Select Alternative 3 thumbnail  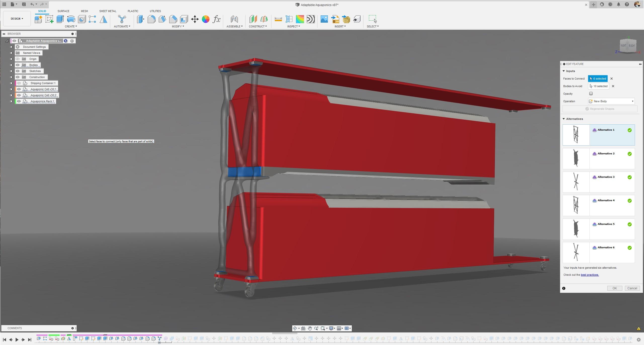pyautogui.click(x=576, y=181)
